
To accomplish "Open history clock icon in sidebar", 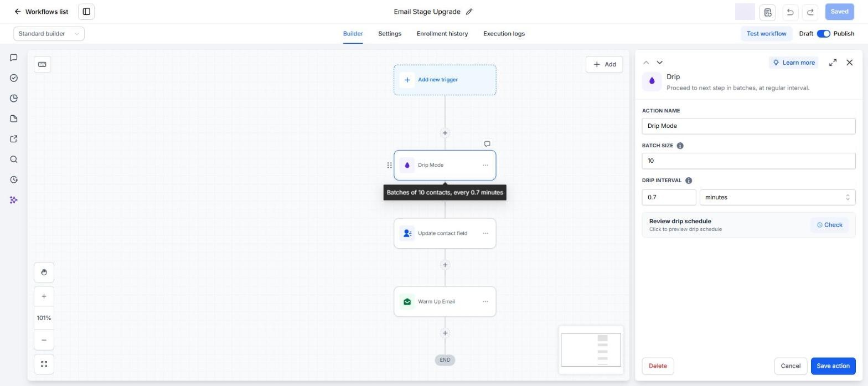I will point(14,180).
